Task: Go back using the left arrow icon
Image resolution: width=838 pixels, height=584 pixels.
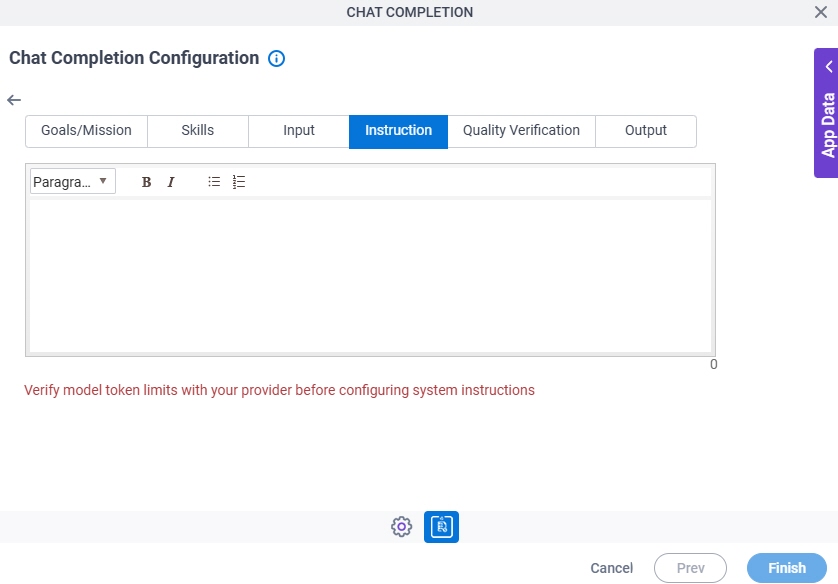Action: 14,100
